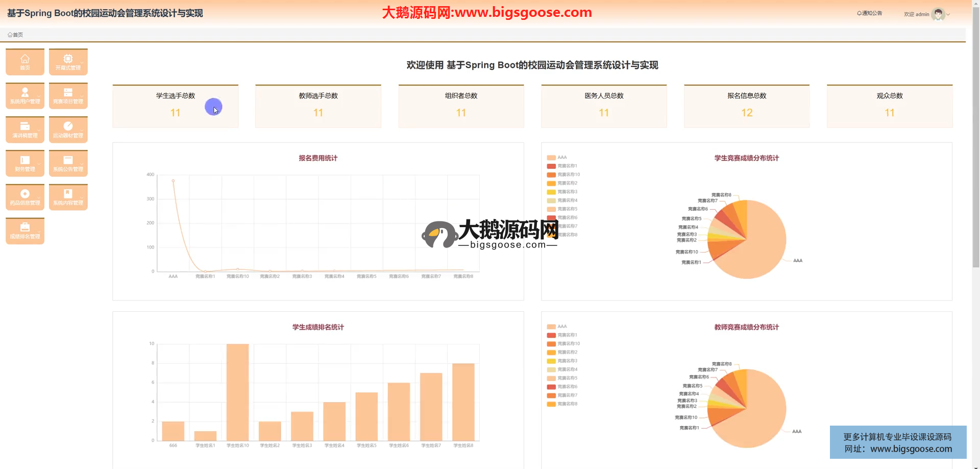Click the page vertical scrollbar

(975, 153)
